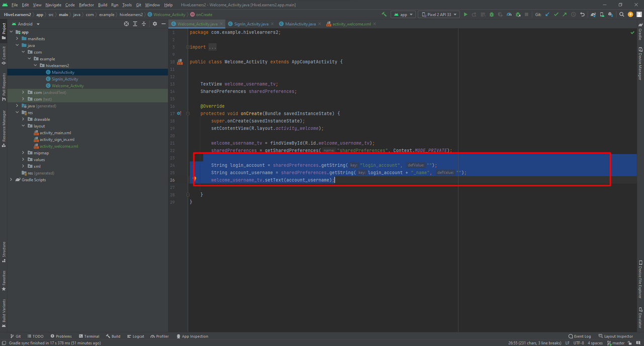Open the Pixel 2 API 33 device dropdown
Viewport: 644px width, 346px height.
[x=439, y=15]
